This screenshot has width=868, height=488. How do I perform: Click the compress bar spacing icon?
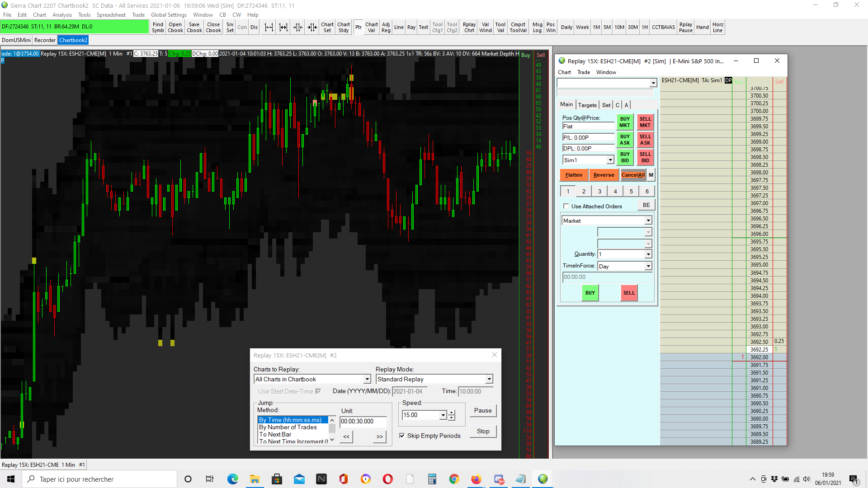point(298,28)
